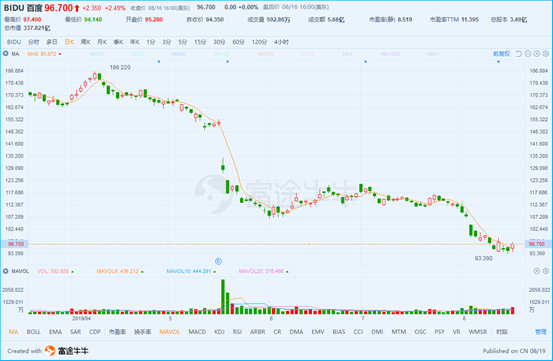
Task: Click the 96.700 price label on right axis
Action: 537,244
